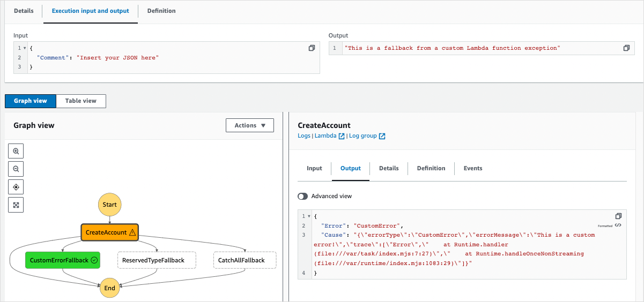The image size is (644, 302).
Task: Select the CustomErrorFallback state node
Action: [63, 260]
